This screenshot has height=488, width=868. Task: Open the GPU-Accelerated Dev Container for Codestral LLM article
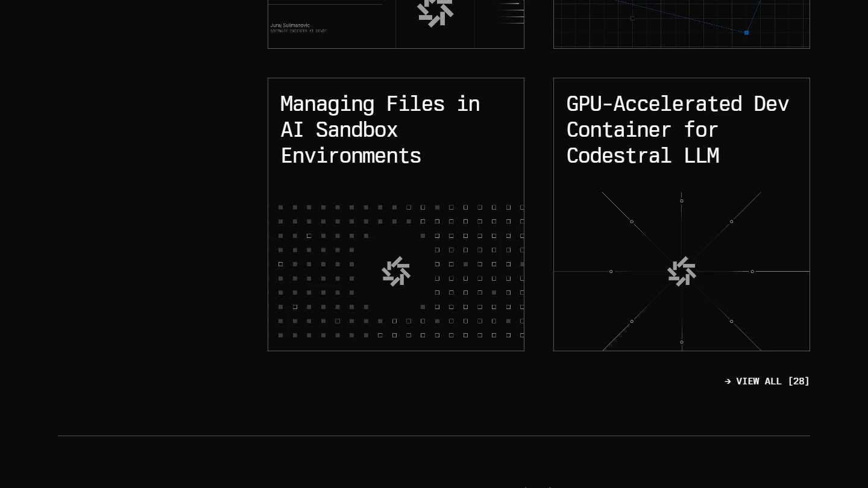[678, 130]
